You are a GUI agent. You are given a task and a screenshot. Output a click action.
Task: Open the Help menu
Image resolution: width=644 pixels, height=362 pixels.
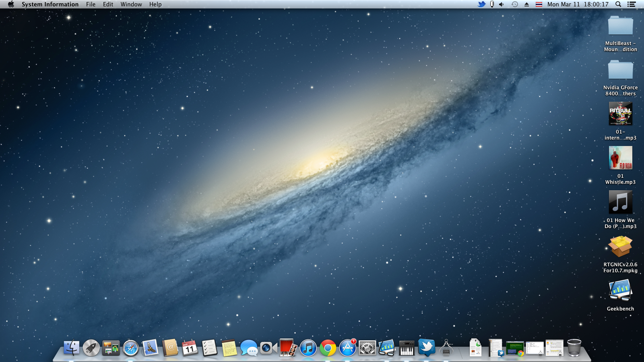coord(155,4)
